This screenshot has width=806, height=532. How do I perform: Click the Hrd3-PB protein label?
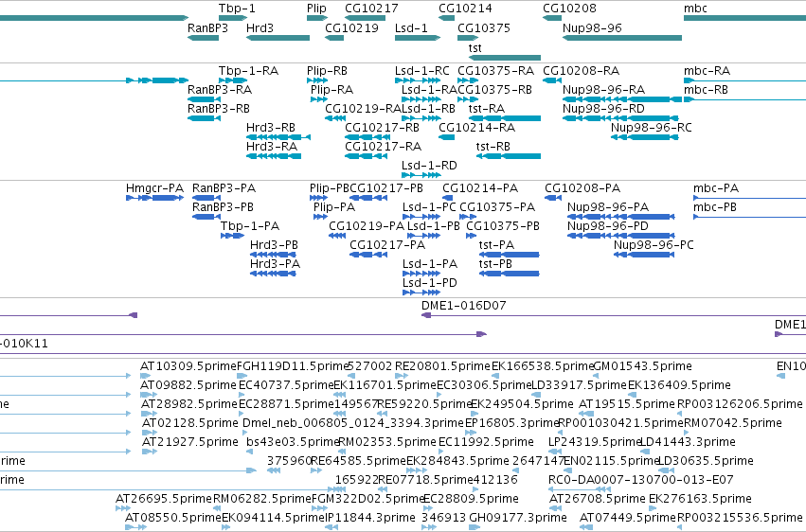click(x=274, y=245)
